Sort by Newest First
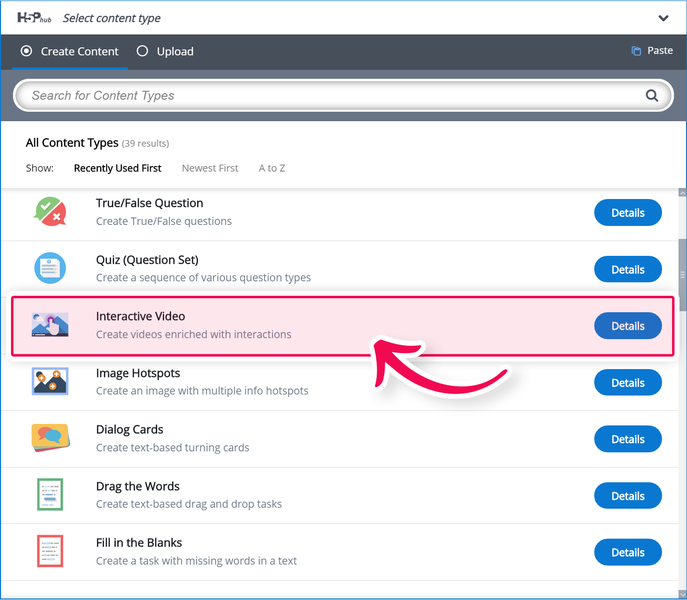687x600 pixels. (x=210, y=168)
